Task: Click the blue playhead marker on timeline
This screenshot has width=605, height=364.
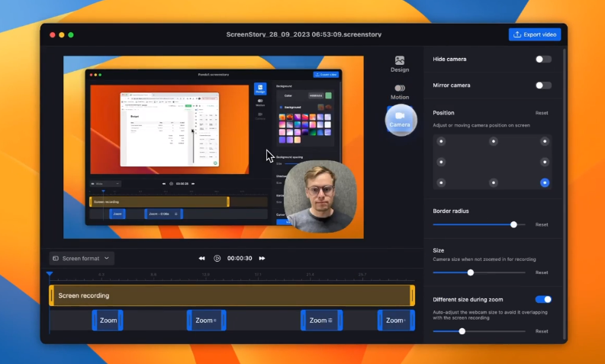Action: (50, 274)
